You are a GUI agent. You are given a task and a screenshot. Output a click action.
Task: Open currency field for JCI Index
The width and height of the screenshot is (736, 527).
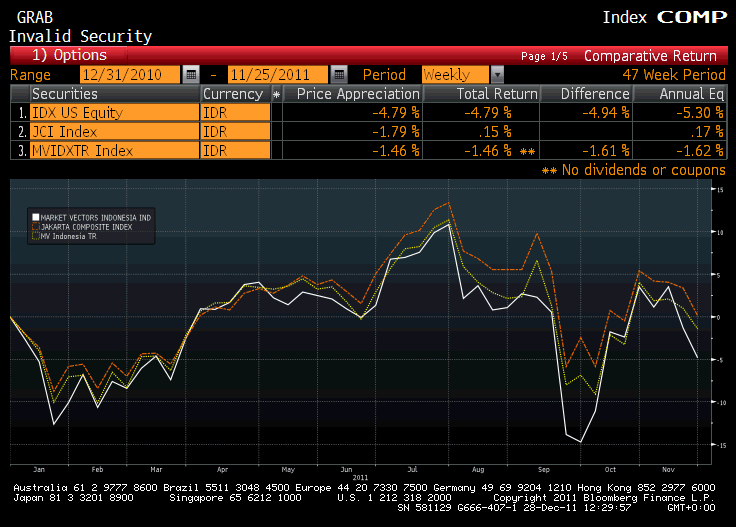click(x=235, y=131)
